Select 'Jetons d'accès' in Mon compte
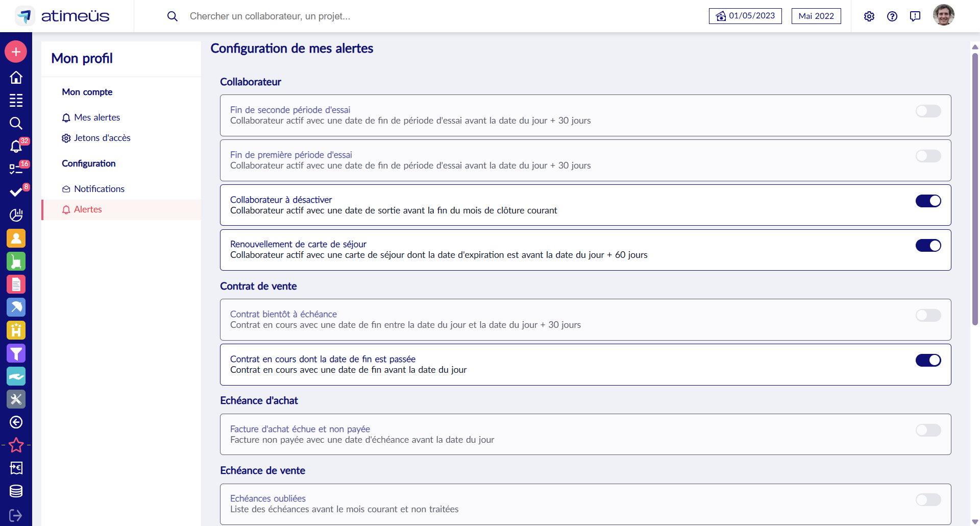Screen dimensions: 980x526 [102, 137]
